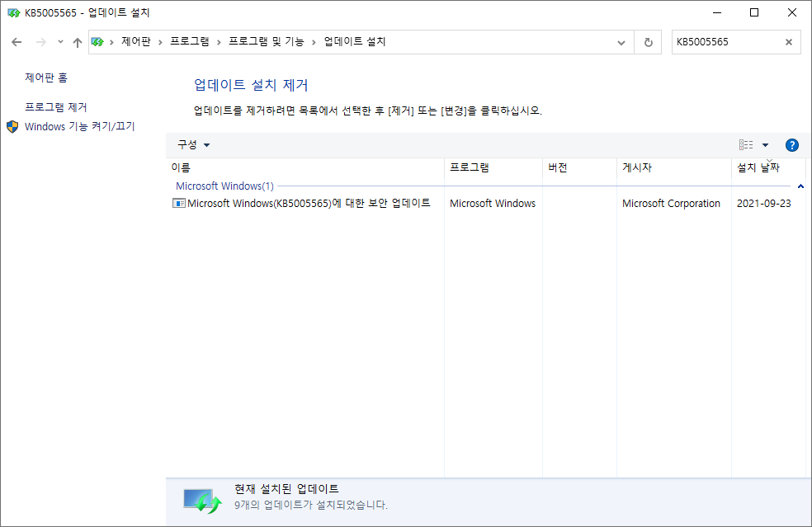Open 제어판 홈 link

pos(46,78)
